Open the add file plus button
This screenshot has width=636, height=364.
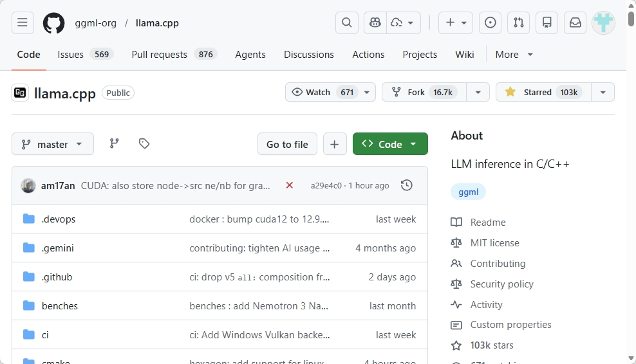(x=335, y=144)
